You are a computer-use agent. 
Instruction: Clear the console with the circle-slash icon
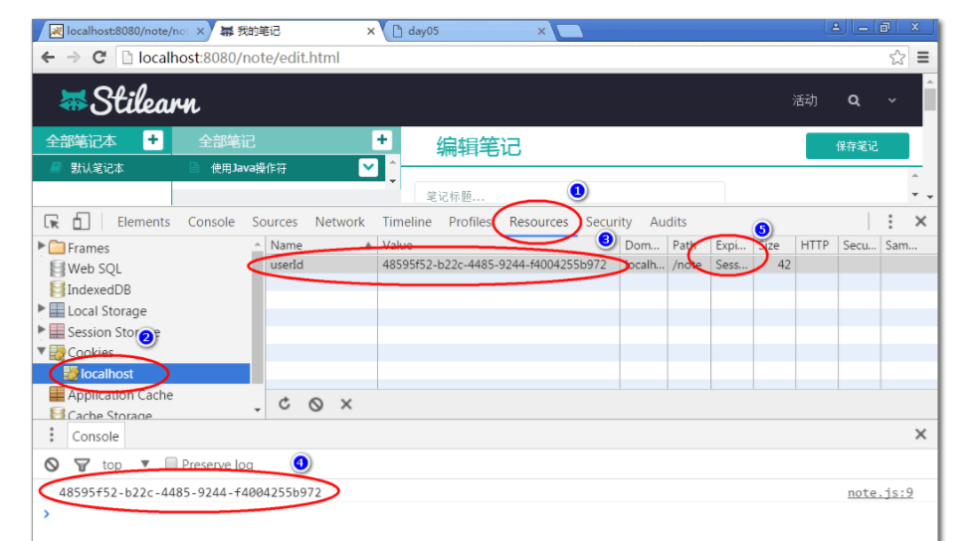52,464
